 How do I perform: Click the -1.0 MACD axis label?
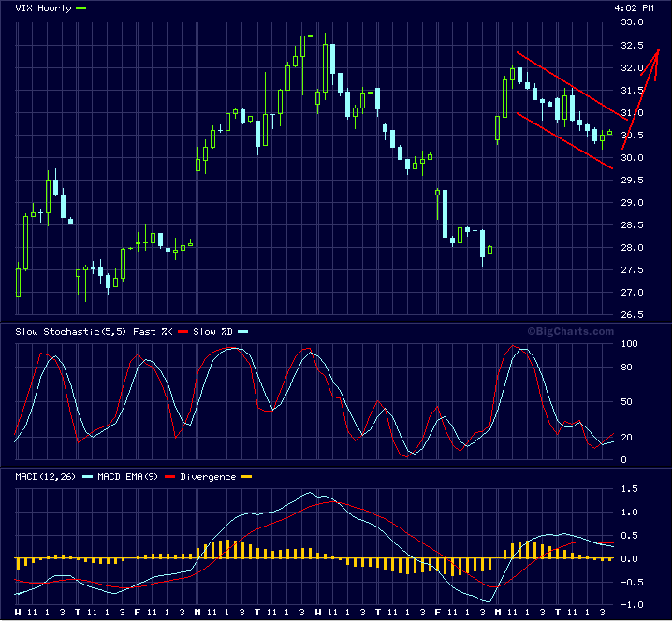tap(632, 605)
